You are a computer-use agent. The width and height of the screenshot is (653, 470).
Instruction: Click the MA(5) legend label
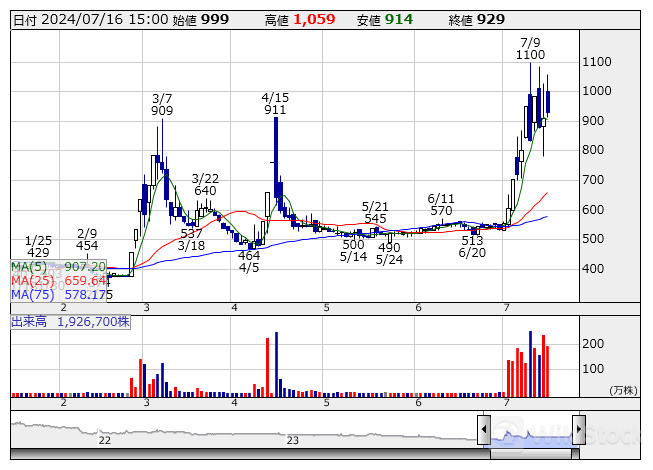(58, 267)
